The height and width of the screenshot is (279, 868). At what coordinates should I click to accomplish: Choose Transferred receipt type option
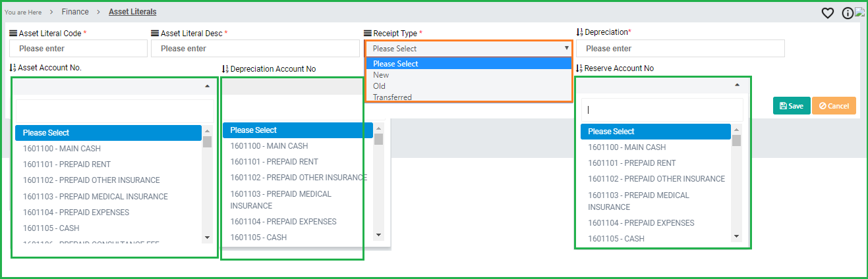[392, 97]
